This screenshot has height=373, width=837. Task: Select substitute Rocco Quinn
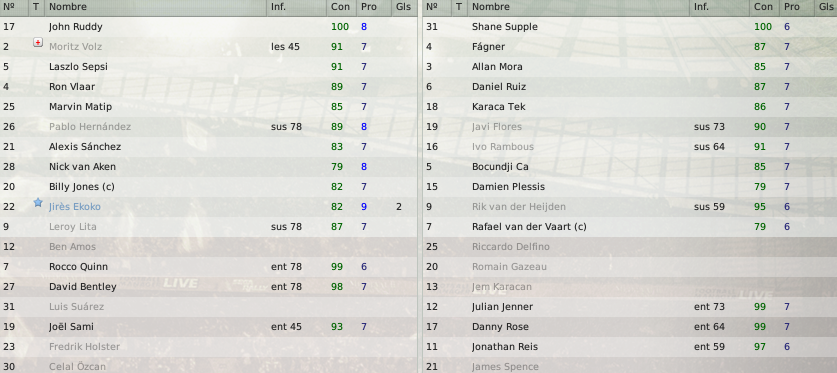click(x=208, y=267)
